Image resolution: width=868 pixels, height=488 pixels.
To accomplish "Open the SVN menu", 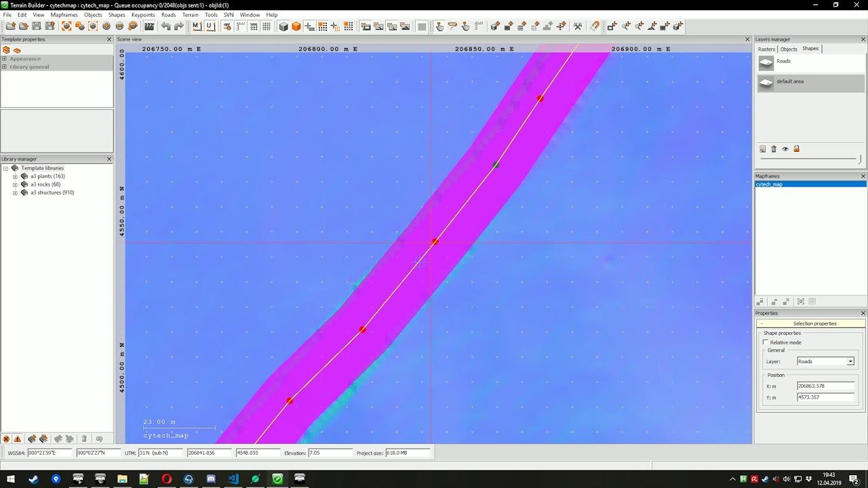I will click(229, 15).
